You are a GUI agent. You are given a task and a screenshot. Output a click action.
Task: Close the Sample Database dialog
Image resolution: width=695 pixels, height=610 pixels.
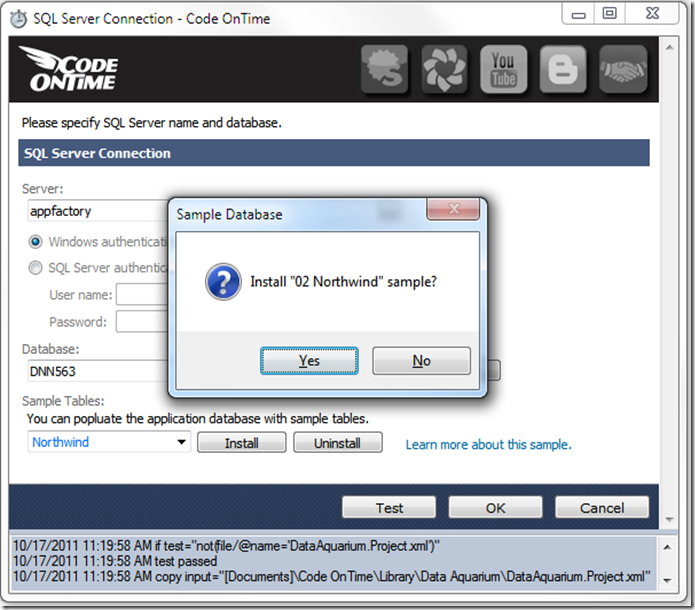tap(453, 209)
